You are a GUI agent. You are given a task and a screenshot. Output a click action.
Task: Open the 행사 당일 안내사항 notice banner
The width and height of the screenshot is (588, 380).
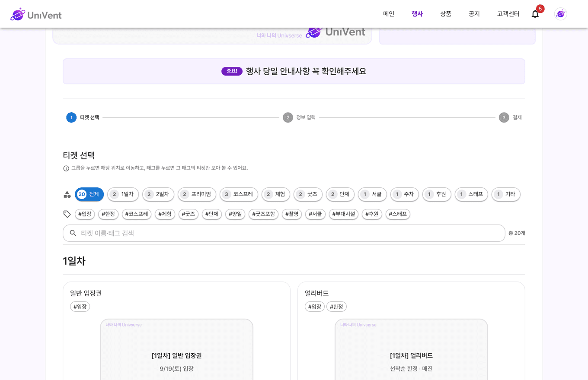click(294, 71)
